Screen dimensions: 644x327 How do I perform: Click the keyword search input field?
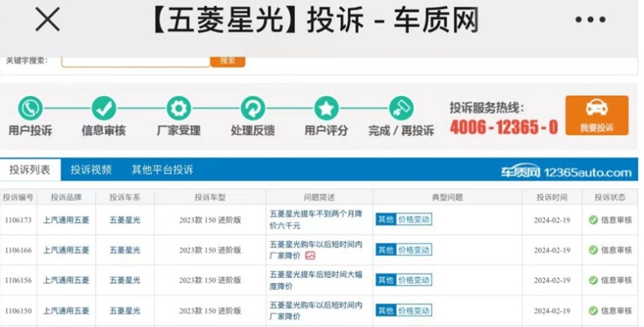tap(135, 61)
